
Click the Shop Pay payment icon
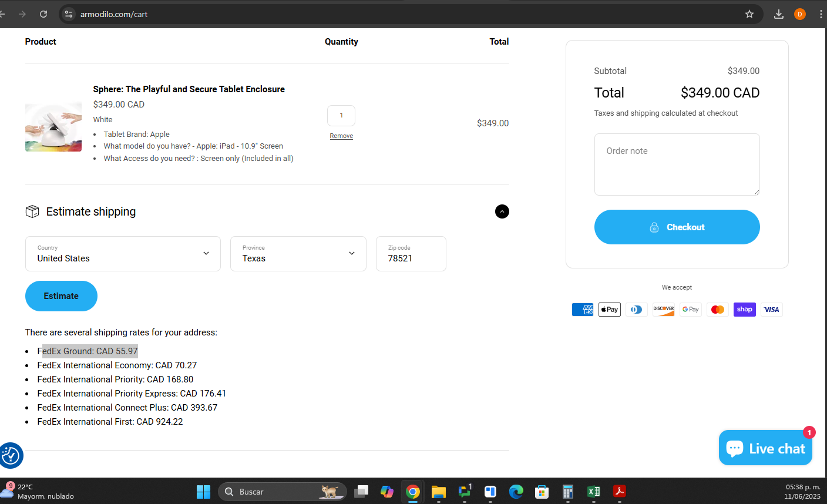pyautogui.click(x=745, y=310)
